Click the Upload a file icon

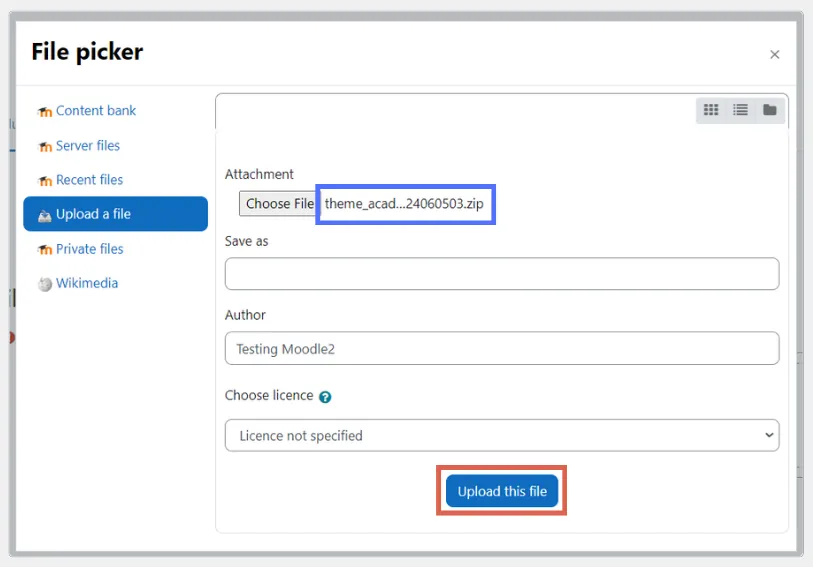pyautogui.click(x=45, y=215)
